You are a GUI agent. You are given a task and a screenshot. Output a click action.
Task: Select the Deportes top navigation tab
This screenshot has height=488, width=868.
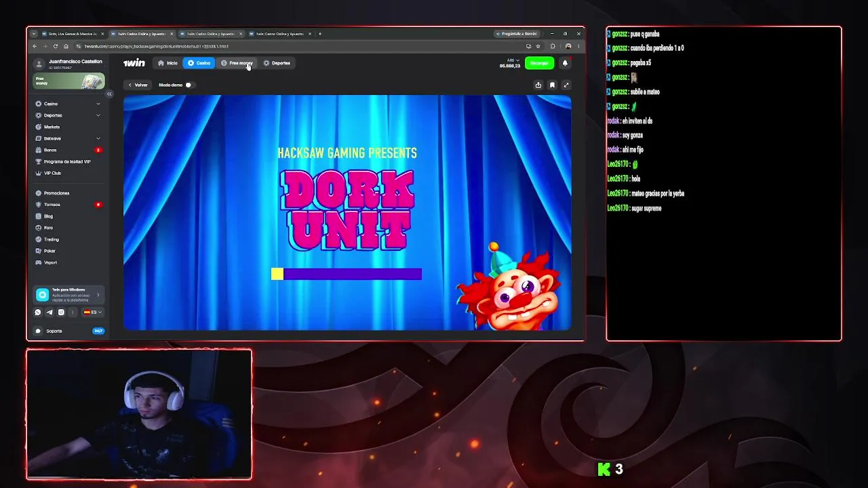277,63
